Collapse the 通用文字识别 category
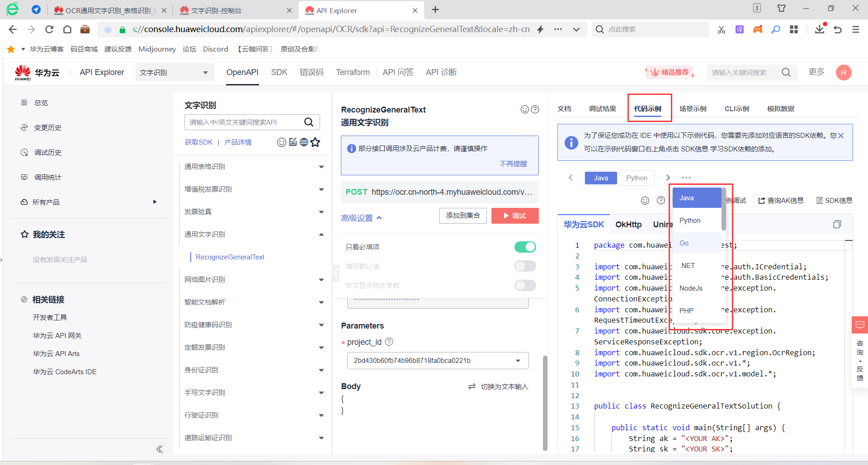The height and width of the screenshot is (465, 868). click(x=321, y=235)
